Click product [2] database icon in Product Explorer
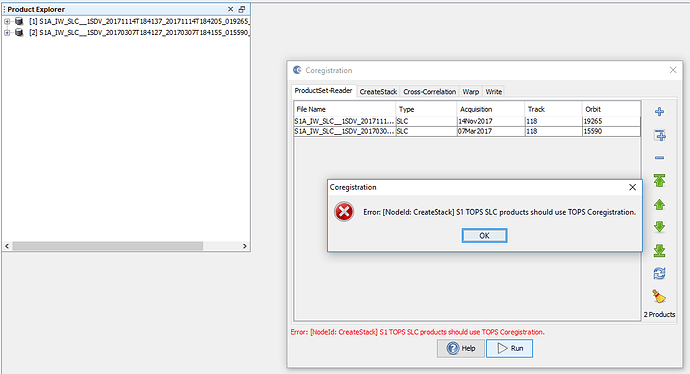 point(19,33)
